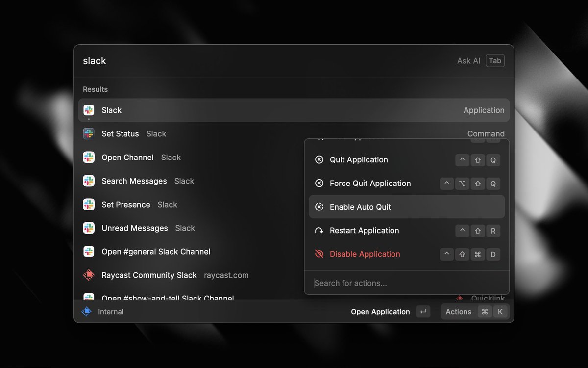Screen dimensions: 588x368
Task: Click the Return key icon beside Open Application
Action: pyautogui.click(x=423, y=312)
